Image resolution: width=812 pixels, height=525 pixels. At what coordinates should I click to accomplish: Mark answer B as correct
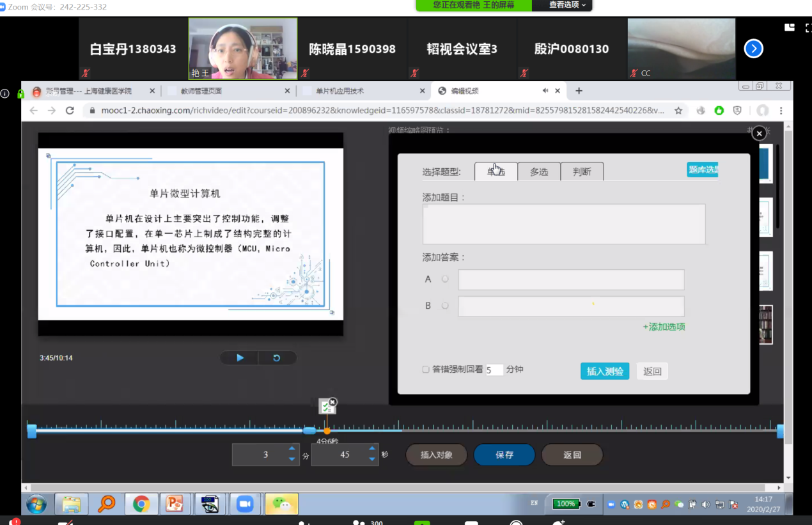(445, 306)
